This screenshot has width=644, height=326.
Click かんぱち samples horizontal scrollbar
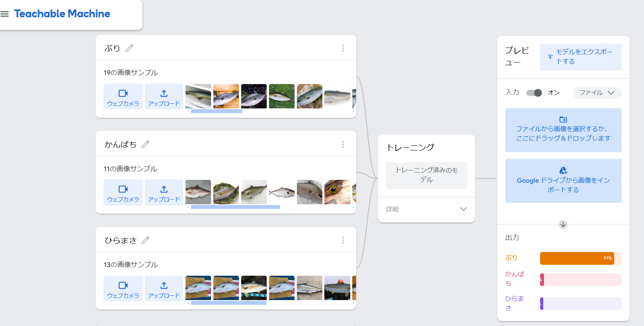[x=235, y=207]
